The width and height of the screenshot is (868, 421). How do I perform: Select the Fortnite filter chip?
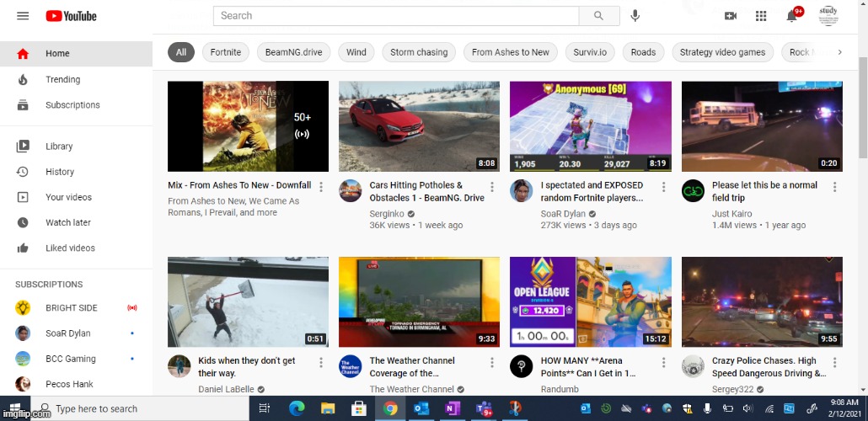(x=226, y=52)
